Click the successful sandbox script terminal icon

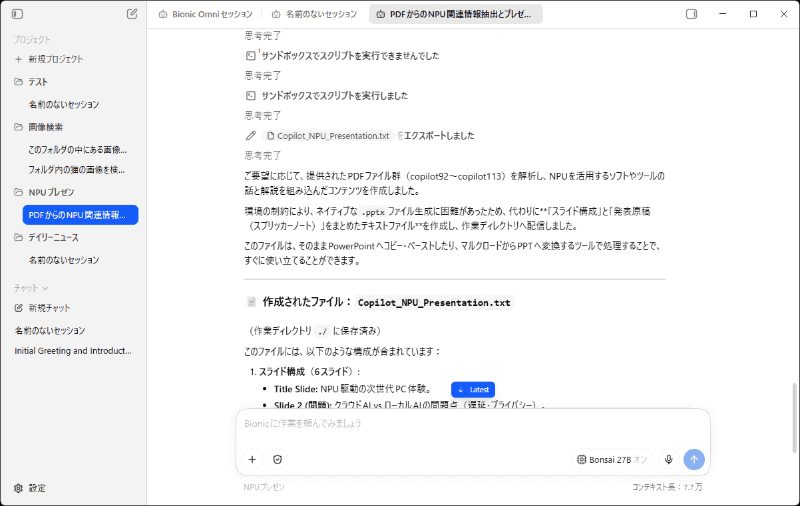(251, 95)
